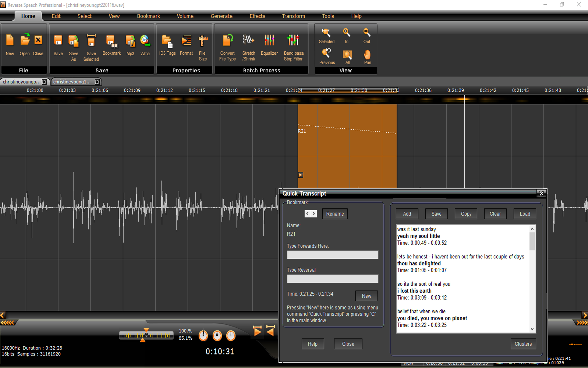Screen dimensions: 588x368
Task: Open the Tools ribbon tab
Action: (328, 16)
